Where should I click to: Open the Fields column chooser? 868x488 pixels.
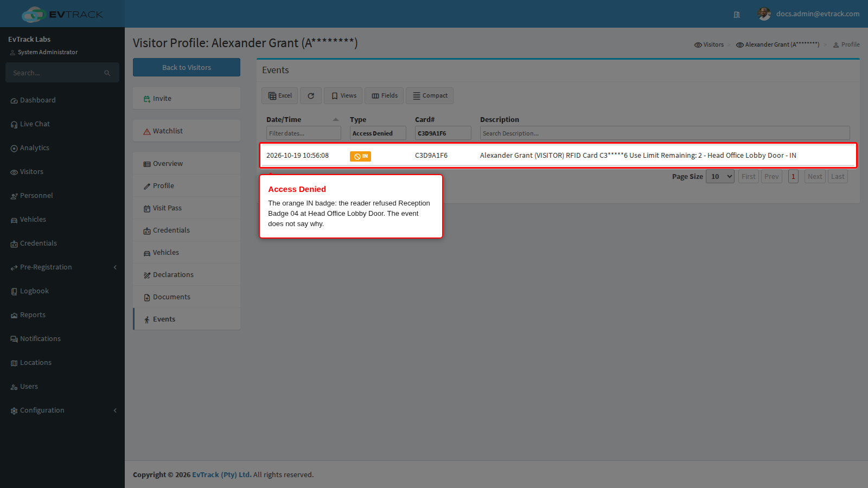point(385,96)
